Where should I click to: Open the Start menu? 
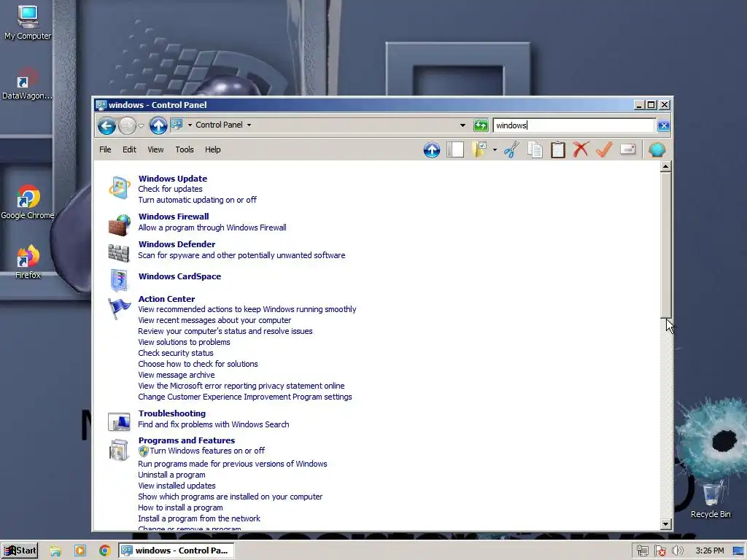(x=20, y=551)
